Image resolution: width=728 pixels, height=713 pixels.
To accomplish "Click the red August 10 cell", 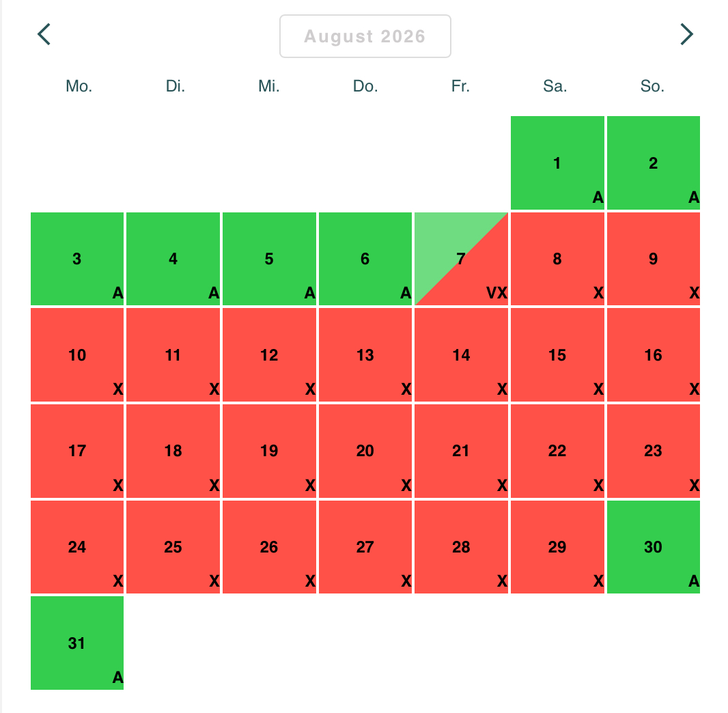I will point(77,355).
